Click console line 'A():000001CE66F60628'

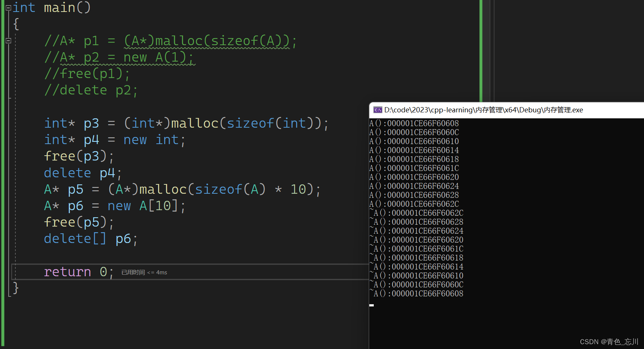414,195
